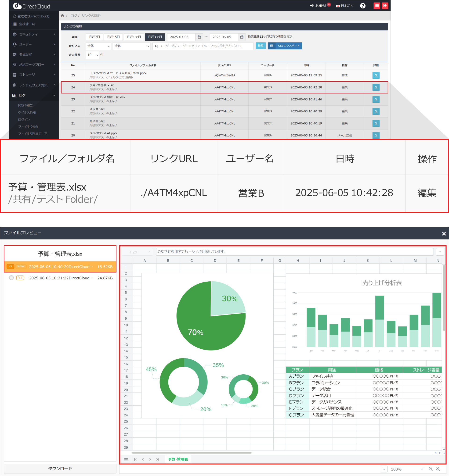Select the 予算・管理表 sheet tab
449x476 pixels.
[178, 459]
